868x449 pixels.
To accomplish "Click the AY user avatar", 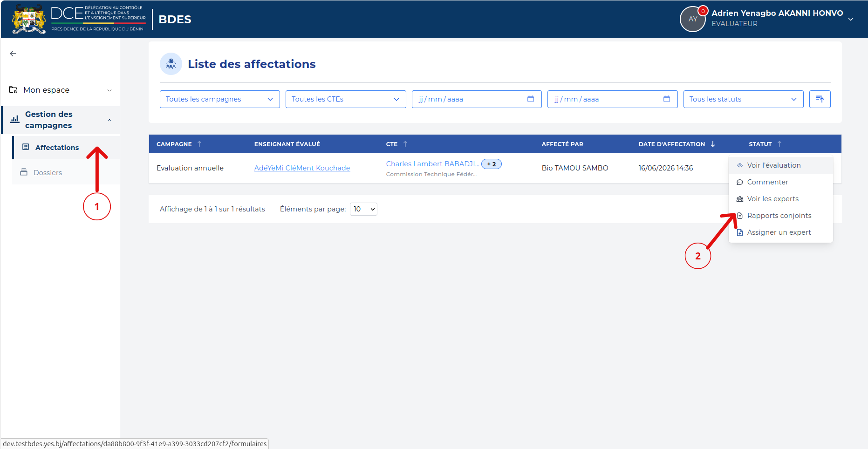I will [x=693, y=19].
